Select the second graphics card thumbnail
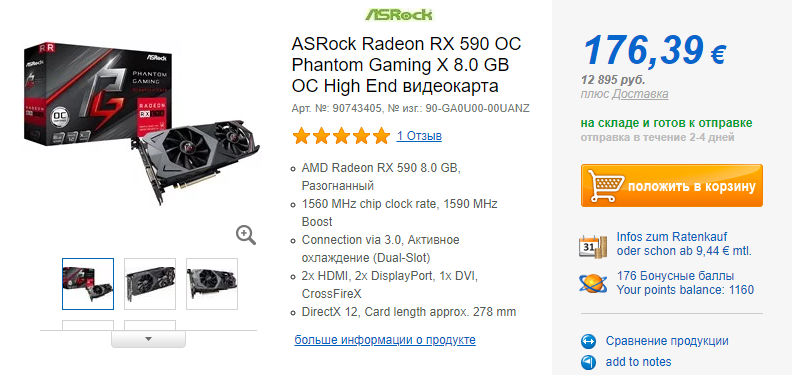The height and width of the screenshot is (375, 802). click(150, 284)
